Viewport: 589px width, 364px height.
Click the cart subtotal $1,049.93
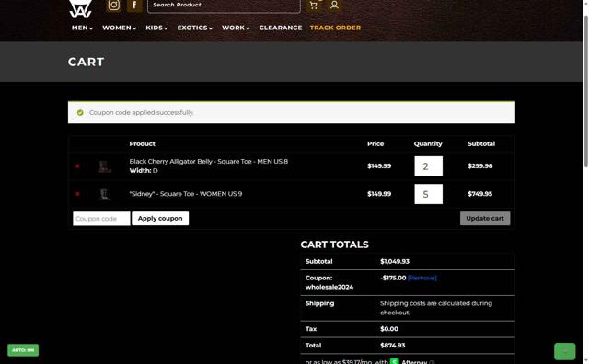click(395, 261)
